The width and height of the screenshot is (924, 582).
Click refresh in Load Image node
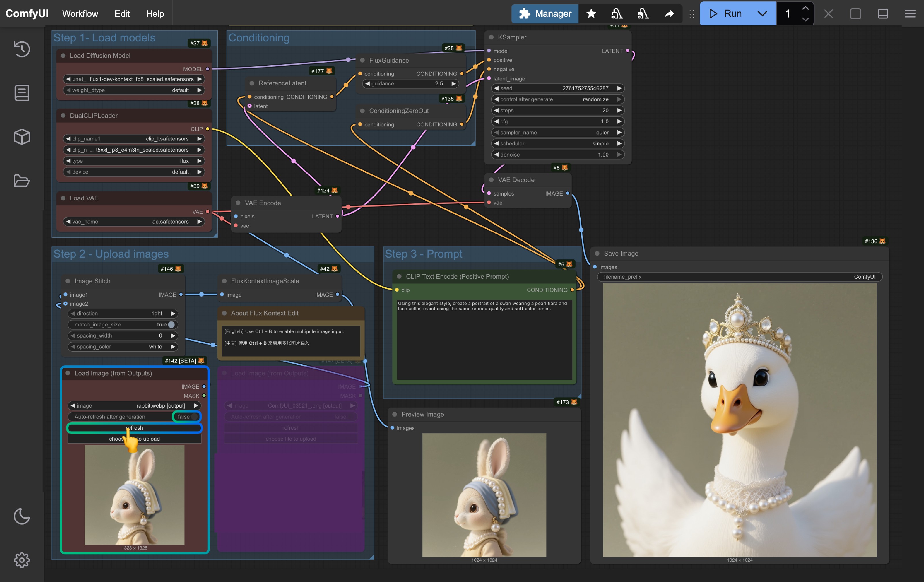point(134,427)
